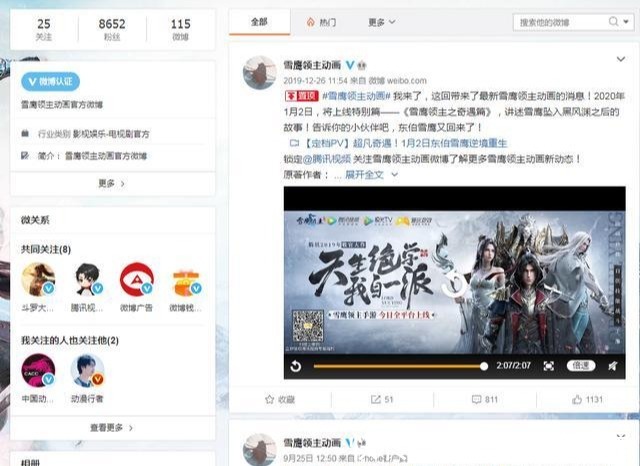
Task: Open the pinned post options chevron
Action: [620, 59]
